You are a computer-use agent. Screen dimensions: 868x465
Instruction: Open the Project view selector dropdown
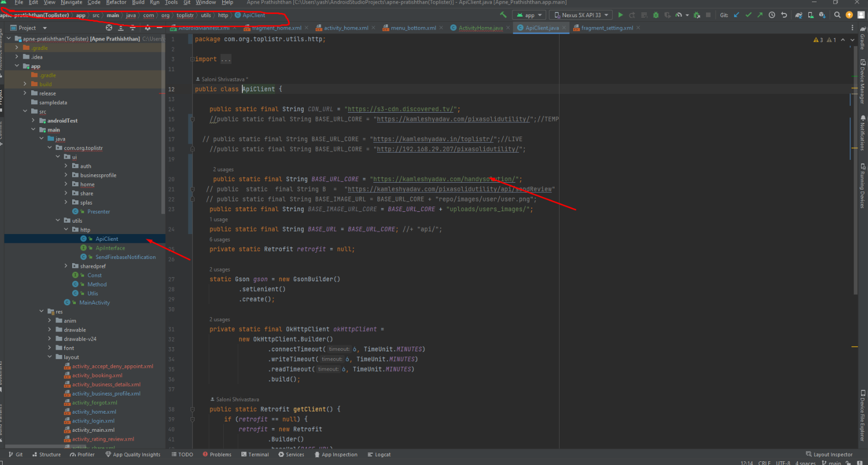tap(29, 28)
